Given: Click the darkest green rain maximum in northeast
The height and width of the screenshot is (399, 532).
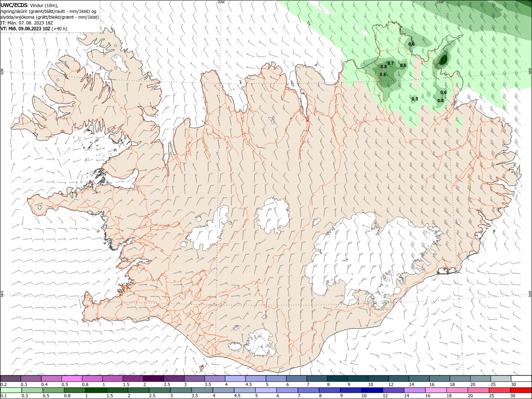Looking at the screenshot, I should point(443,60).
